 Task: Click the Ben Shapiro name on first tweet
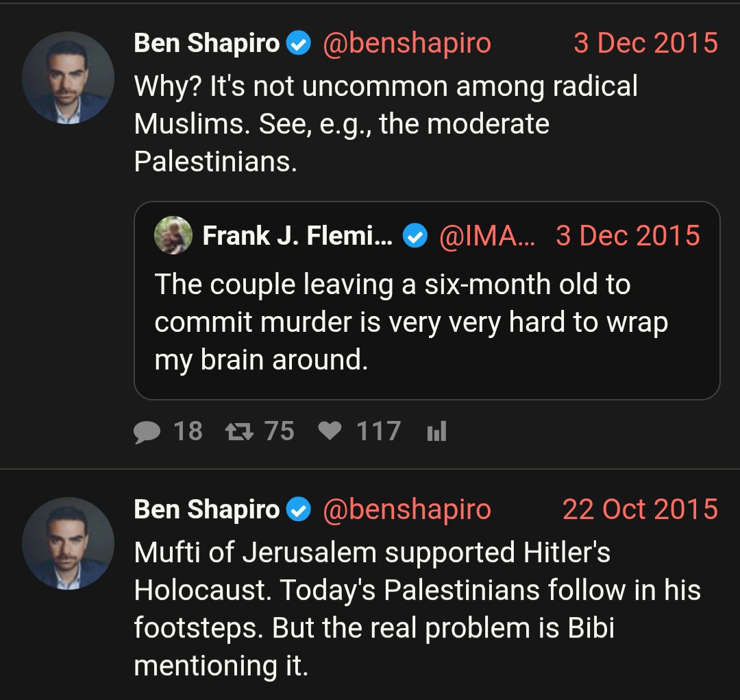pos(207,43)
